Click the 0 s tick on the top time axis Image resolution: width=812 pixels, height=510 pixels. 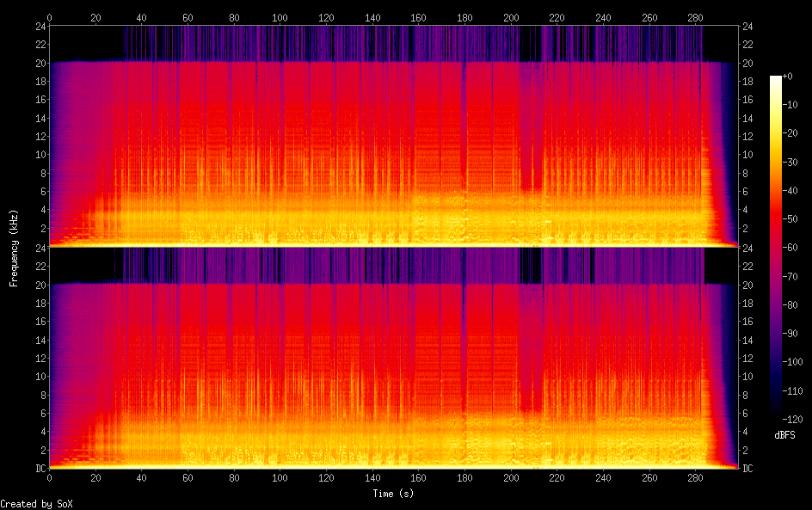pyautogui.click(x=50, y=17)
